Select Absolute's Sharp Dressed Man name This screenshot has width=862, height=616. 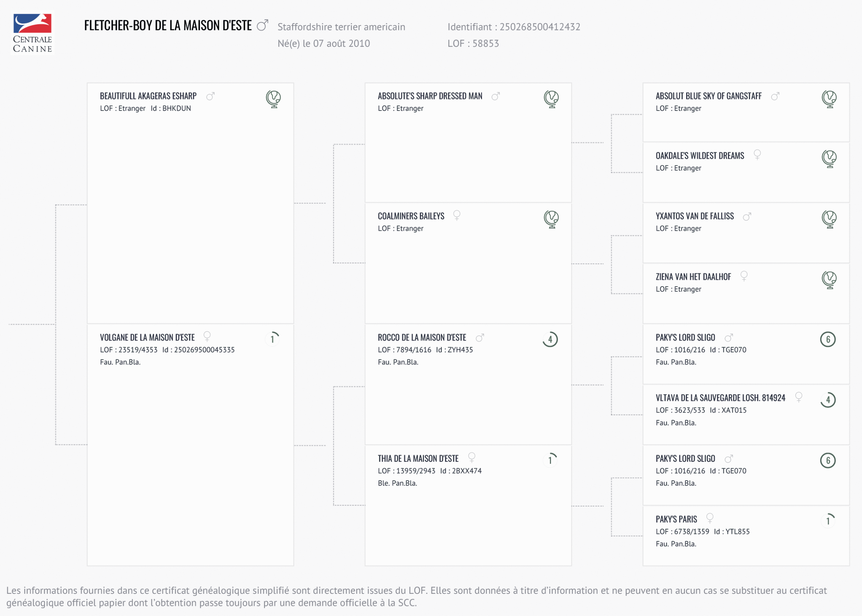(430, 96)
